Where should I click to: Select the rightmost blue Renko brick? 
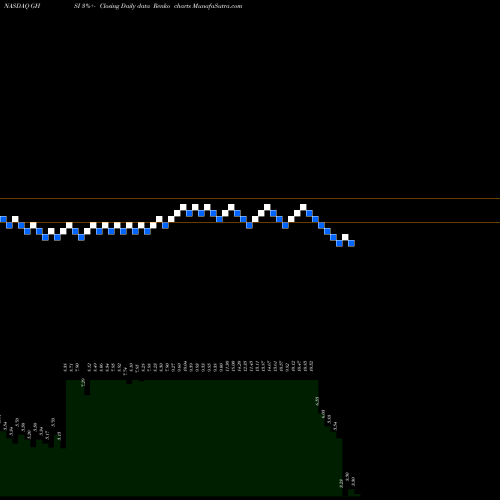point(351,243)
